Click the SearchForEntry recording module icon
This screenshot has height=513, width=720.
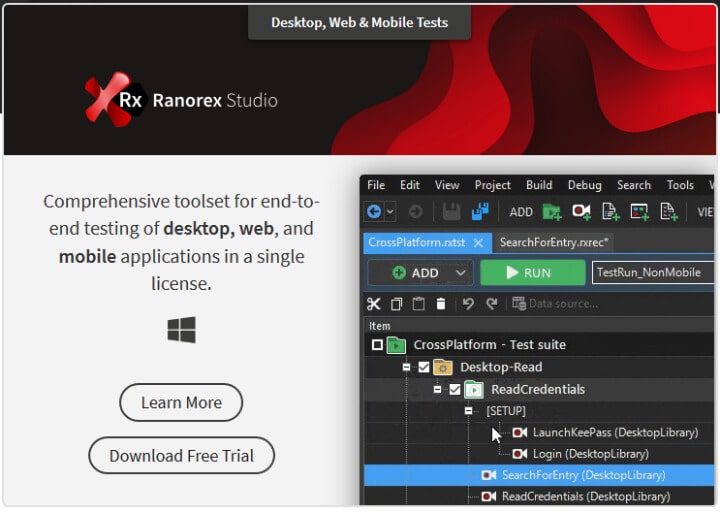pos(489,475)
